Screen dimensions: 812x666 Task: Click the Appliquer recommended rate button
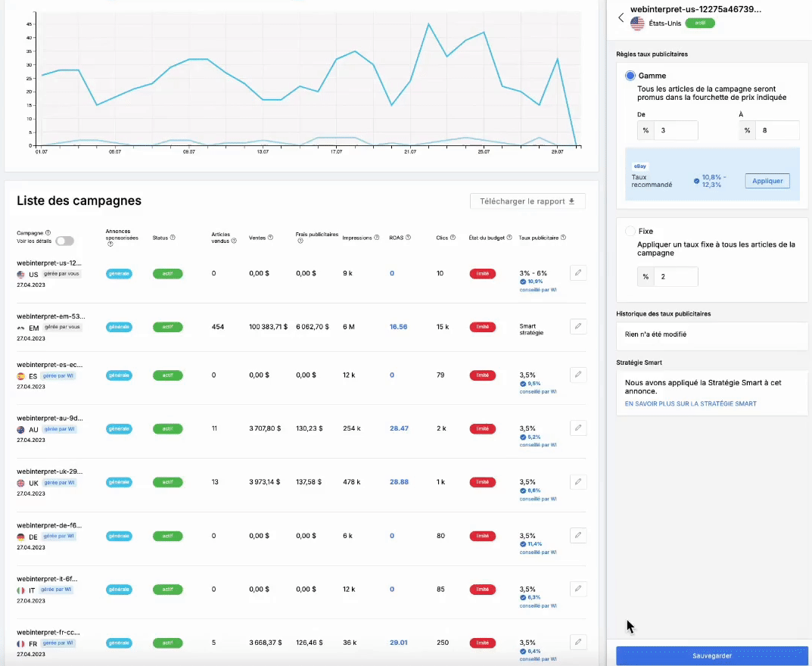tap(767, 181)
